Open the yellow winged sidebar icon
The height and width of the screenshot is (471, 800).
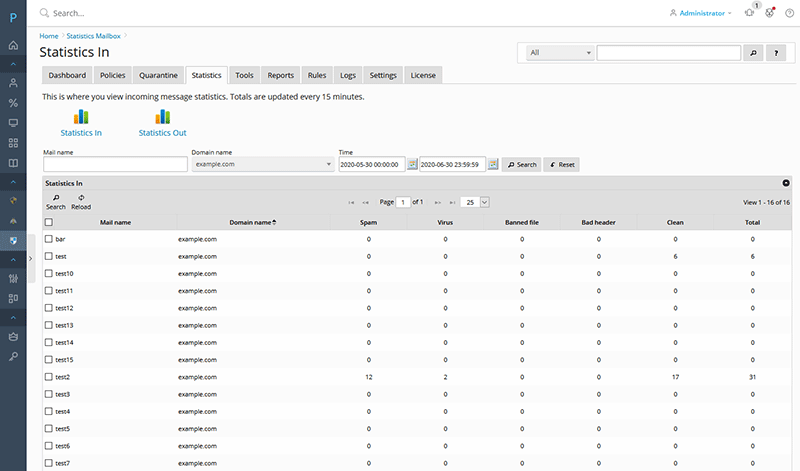click(13, 221)
